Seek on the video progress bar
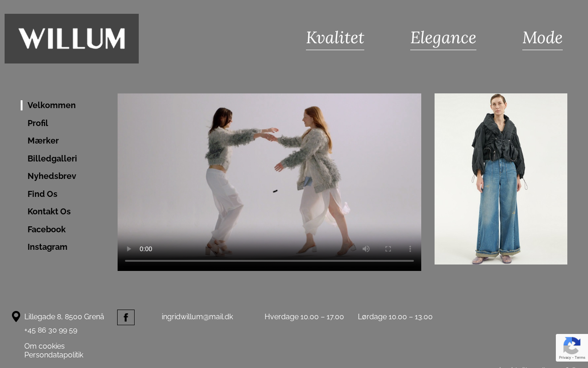 269,261
